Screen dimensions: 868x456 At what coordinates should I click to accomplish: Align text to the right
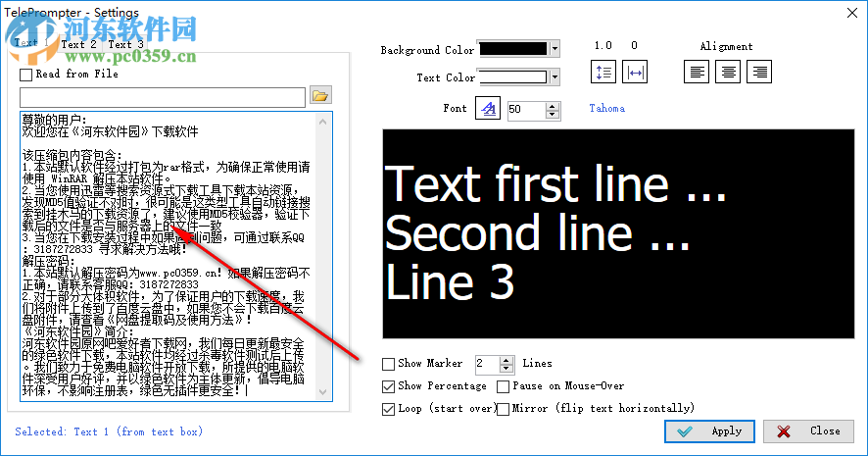(x=759, y=72)
